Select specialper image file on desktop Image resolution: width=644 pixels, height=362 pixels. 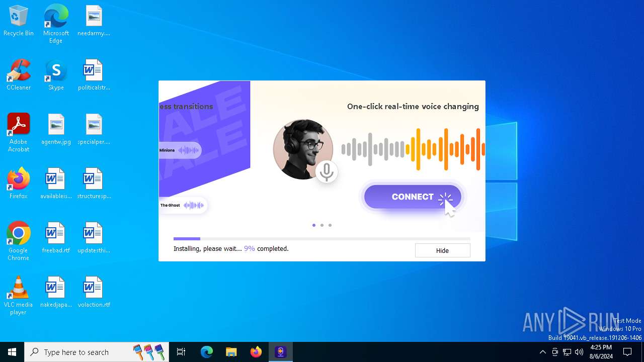click(94, 130)
